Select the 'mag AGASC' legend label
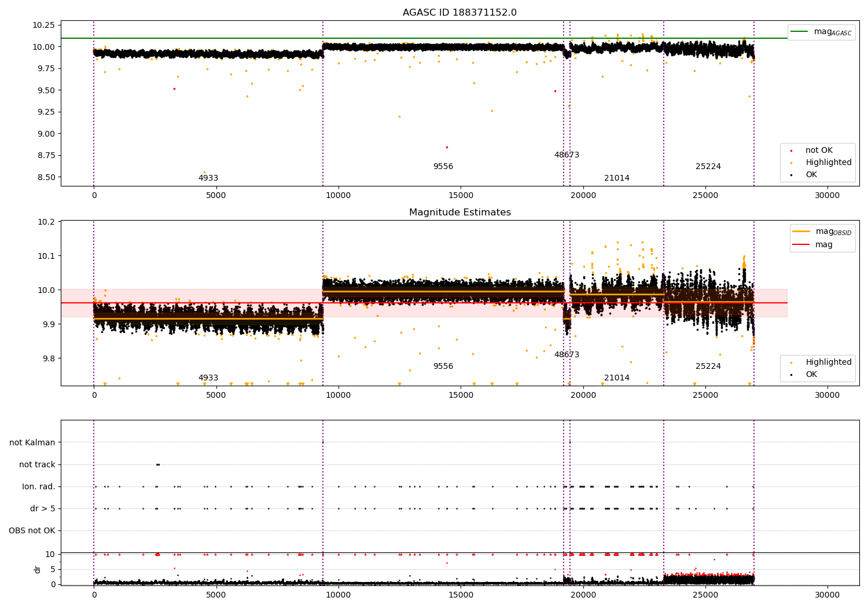This screenshot has height=608, width=868. pyautogui.click(x=833, y=32)
